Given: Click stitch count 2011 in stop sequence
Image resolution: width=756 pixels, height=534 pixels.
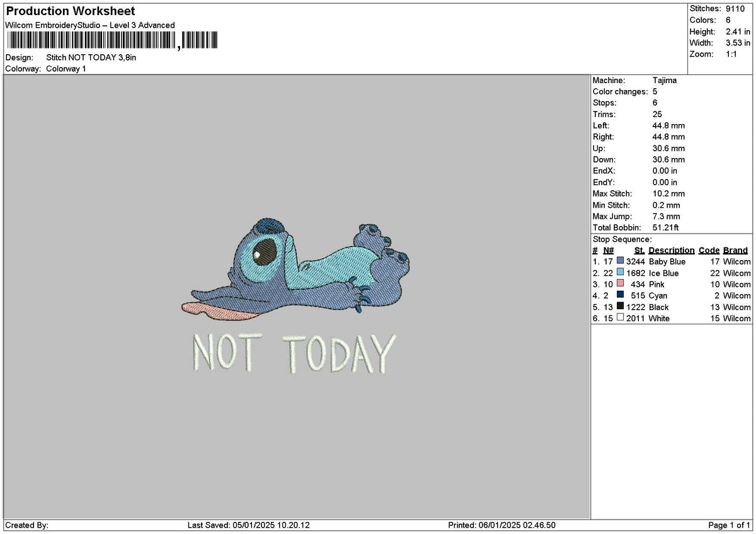Looking at the screenshot, I should (x=636, y=318).
